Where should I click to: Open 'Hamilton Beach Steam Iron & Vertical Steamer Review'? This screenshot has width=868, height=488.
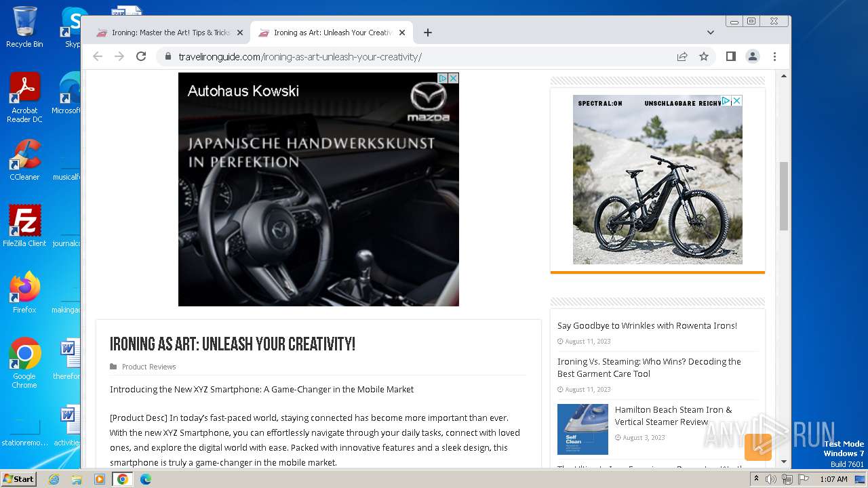point(673,415)
